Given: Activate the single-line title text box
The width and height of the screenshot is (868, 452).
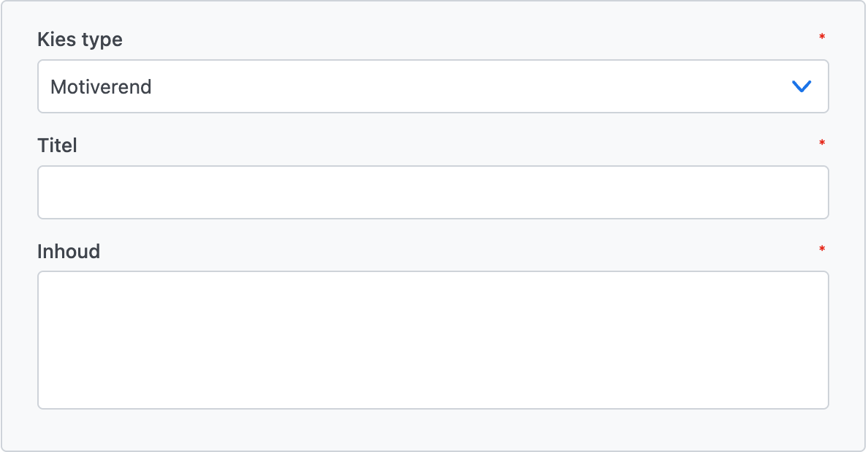Looking at the screenshot, I should click(x=433, y=192).
